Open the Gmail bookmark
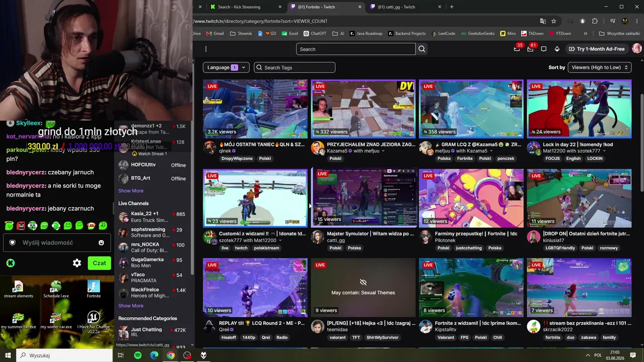 click(x=214, y=34)
